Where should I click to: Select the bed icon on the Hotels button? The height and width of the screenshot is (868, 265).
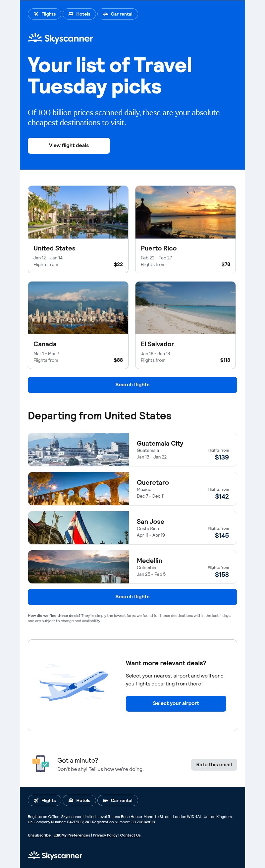(x=71, y=14)
